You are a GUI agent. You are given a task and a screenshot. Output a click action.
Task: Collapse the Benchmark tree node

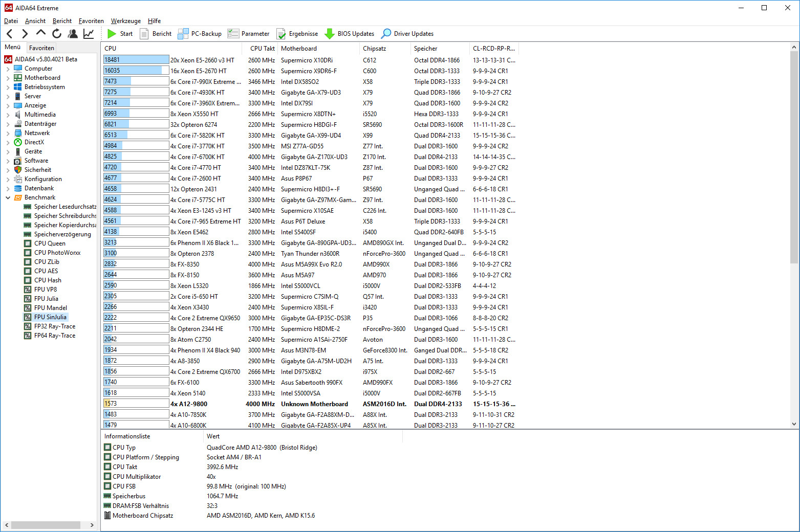(x=8, y=197)
